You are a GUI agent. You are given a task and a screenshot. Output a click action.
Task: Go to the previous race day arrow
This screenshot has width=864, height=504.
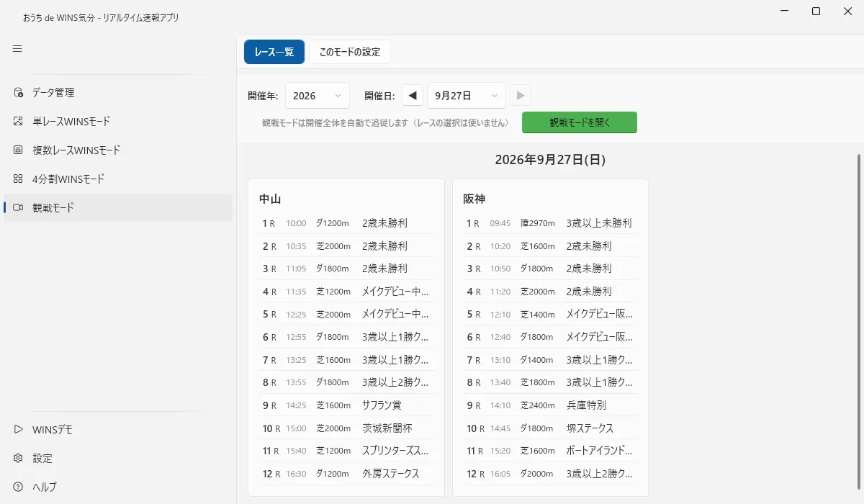pos(413,95)
